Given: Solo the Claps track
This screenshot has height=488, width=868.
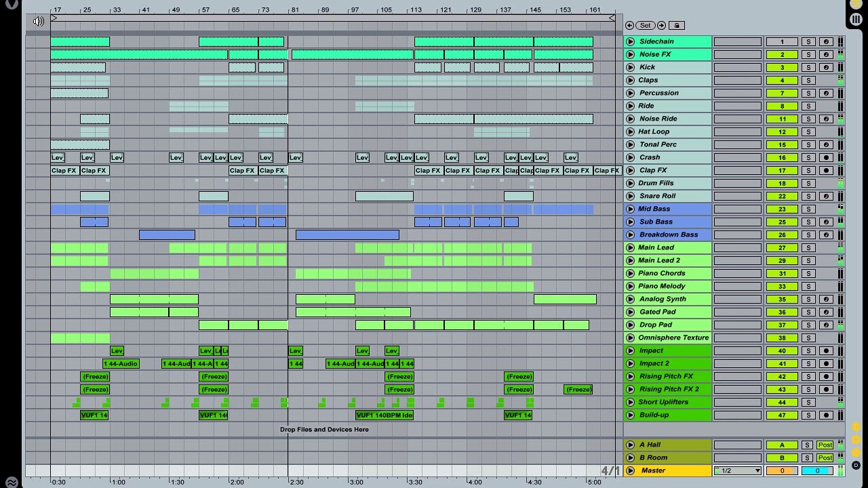Looking at the screenshot, I should (x=808, y=80).
